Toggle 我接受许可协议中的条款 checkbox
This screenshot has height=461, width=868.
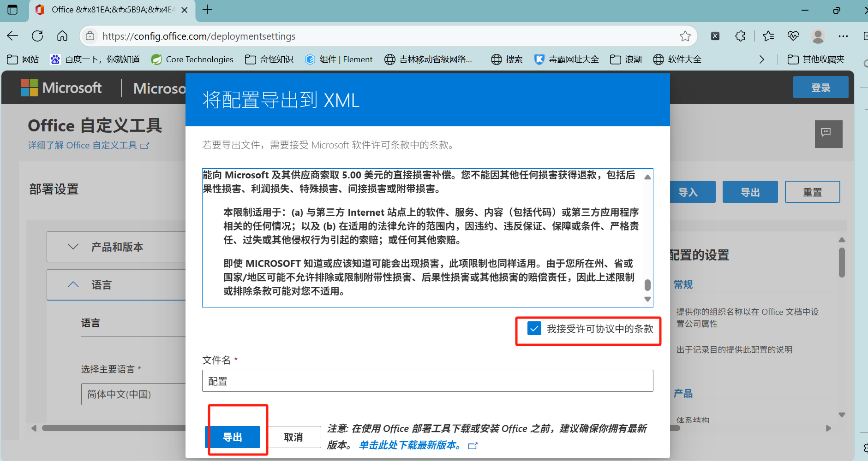click(534, 329)
